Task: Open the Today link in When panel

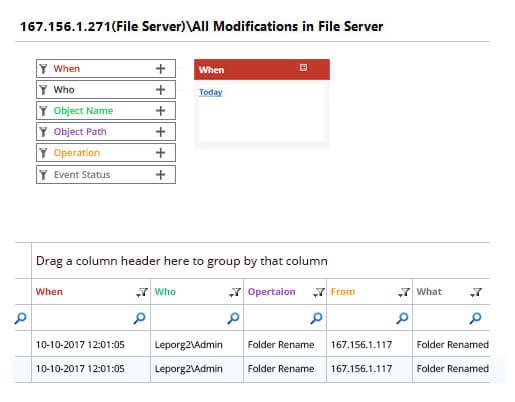Action: [x=211, y=92]
